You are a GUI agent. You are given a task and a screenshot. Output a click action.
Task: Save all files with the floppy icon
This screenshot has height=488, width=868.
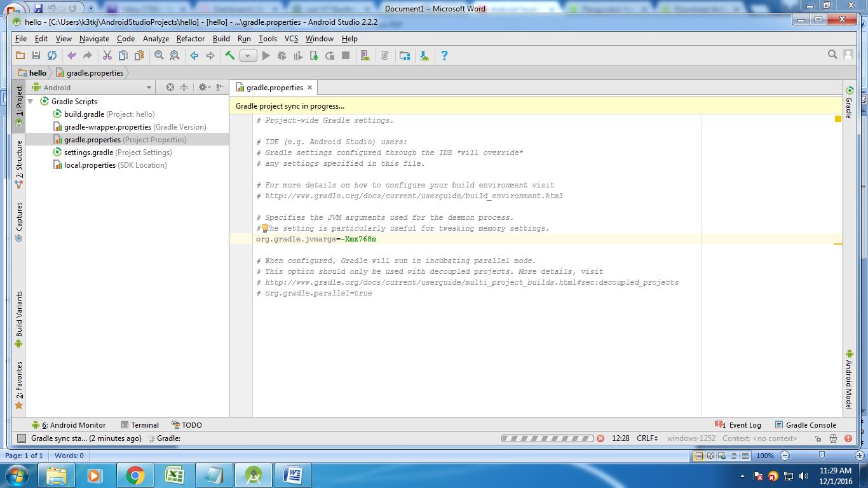click(36, 56)
